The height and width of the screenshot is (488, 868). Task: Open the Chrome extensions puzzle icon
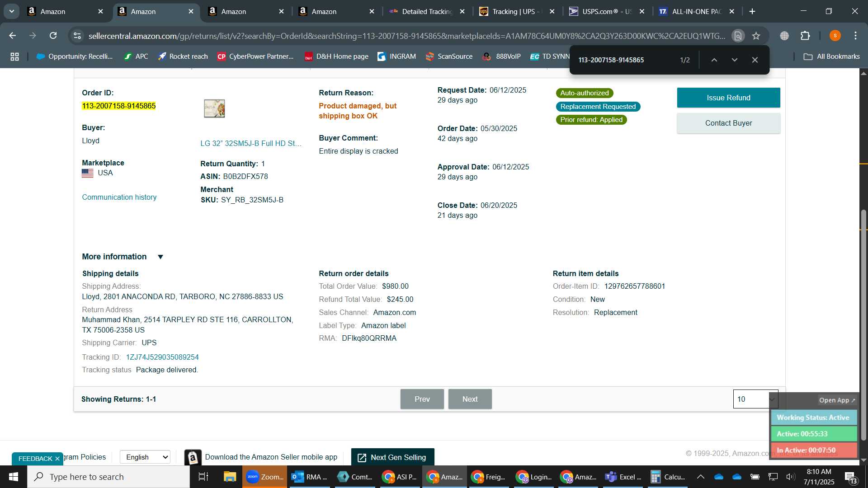click(x=805, y=36)
